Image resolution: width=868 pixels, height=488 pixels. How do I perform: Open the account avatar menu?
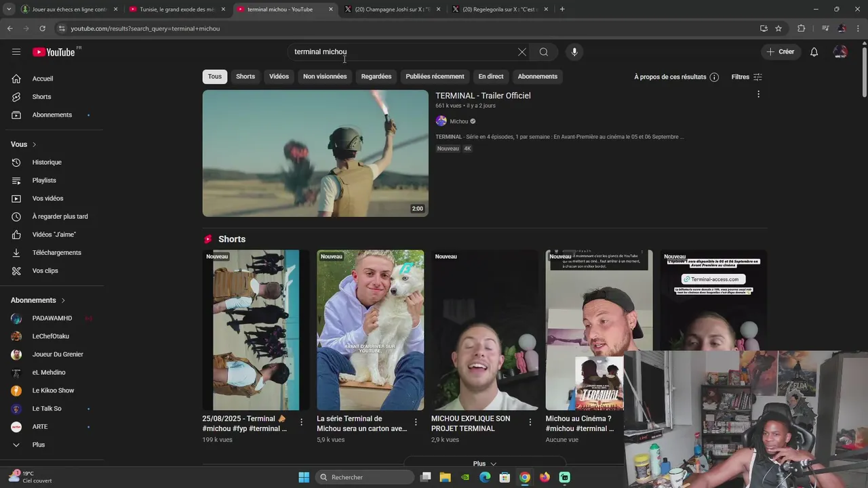pos(840,52)
